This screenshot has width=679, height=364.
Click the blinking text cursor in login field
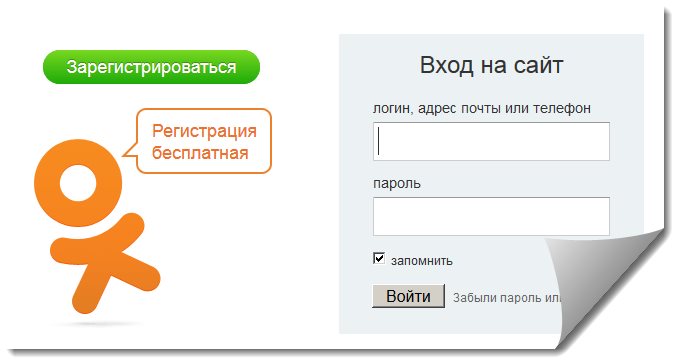pyautogui.click(x=379, y=141)
